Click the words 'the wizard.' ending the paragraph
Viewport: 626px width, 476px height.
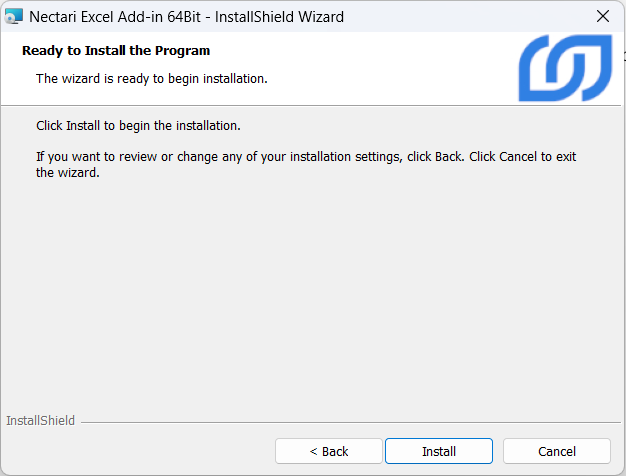pyautogui.click(x=68, y=172)
